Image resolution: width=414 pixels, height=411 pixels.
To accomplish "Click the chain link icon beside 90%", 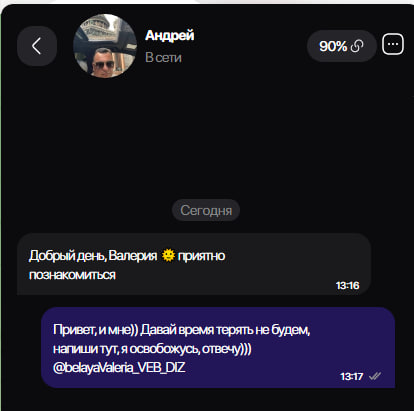I will pyautogui.click(x=357, y=46).
